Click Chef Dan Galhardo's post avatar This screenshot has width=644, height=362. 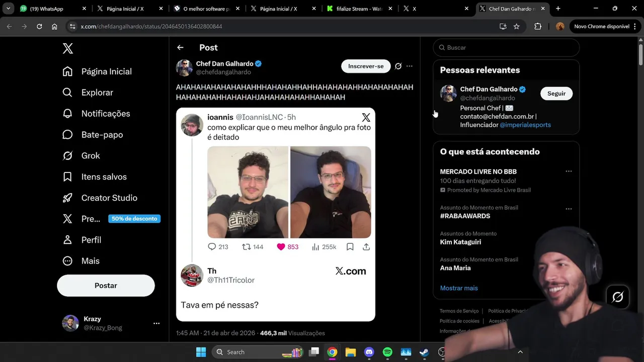click(184, 68)
